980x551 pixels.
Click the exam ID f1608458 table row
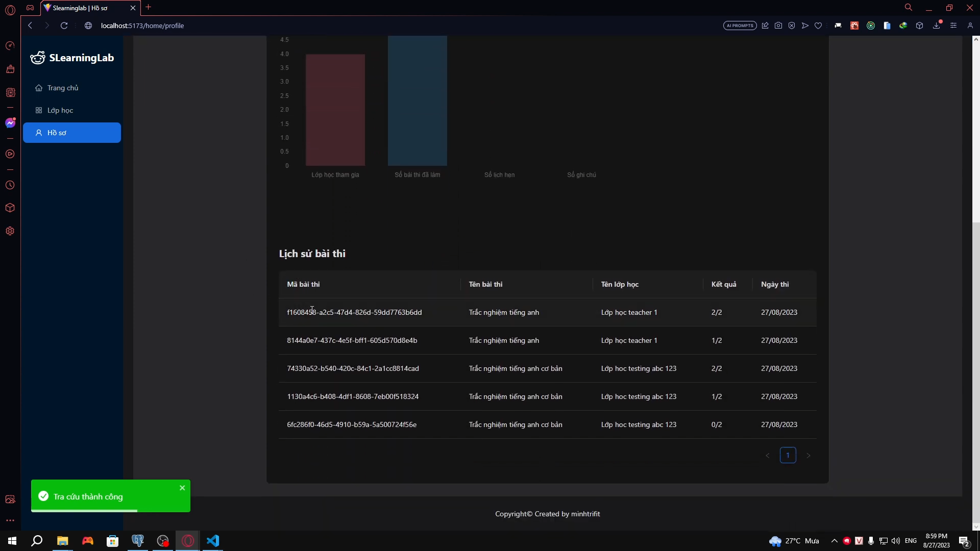point(354,312)
